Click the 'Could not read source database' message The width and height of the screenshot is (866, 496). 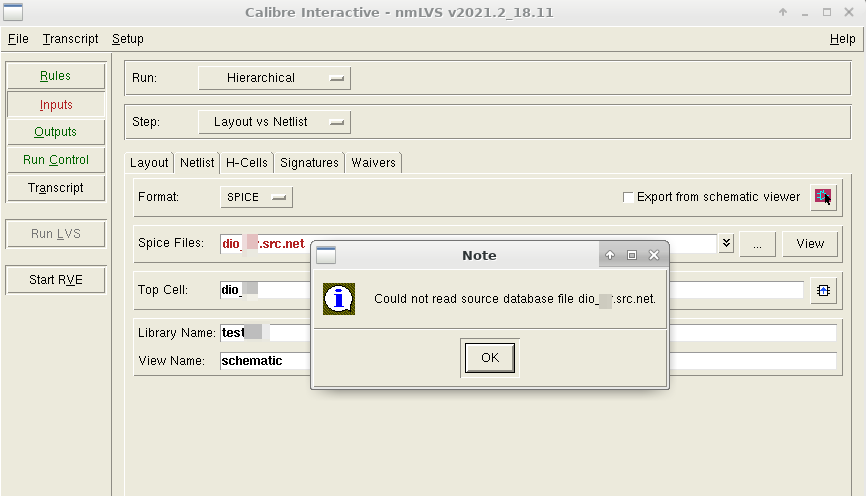515,299
